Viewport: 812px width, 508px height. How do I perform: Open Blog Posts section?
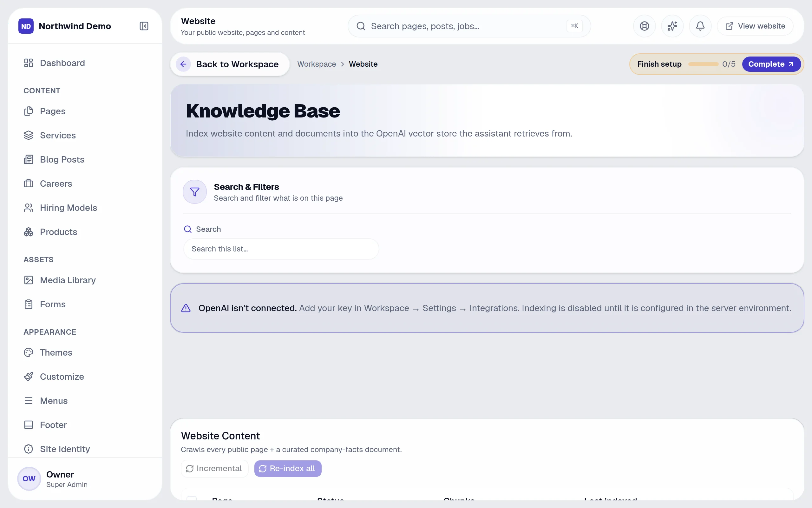pyautogui.click(x=85, y=159)
